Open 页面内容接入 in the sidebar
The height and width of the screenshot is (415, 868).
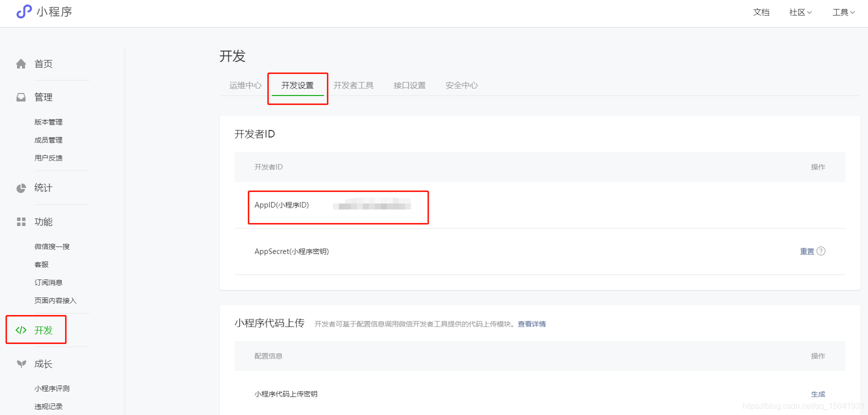point(56,300)
